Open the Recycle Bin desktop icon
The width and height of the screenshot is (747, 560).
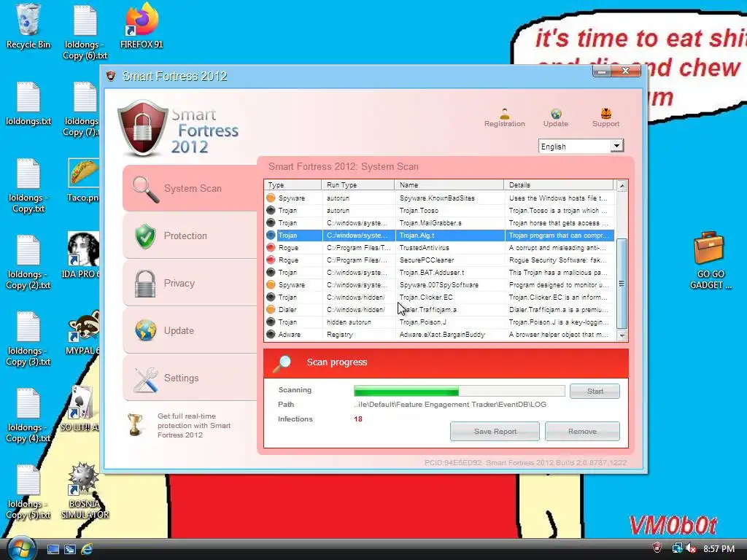pos(28,26)
